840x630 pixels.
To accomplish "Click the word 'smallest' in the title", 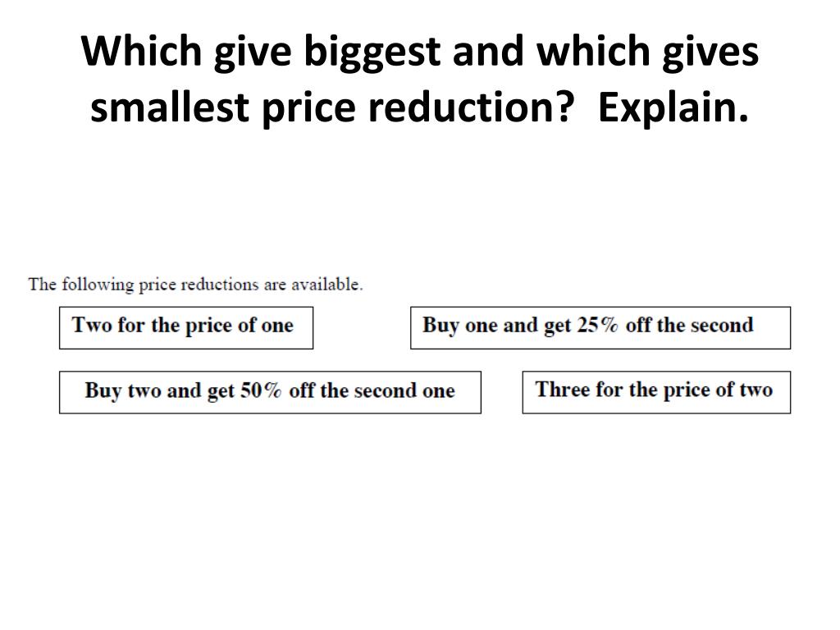I will point(170,106).
